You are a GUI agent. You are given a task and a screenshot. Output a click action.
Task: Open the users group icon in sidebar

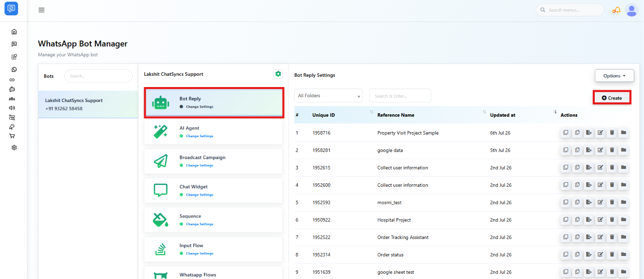[12, 98]
